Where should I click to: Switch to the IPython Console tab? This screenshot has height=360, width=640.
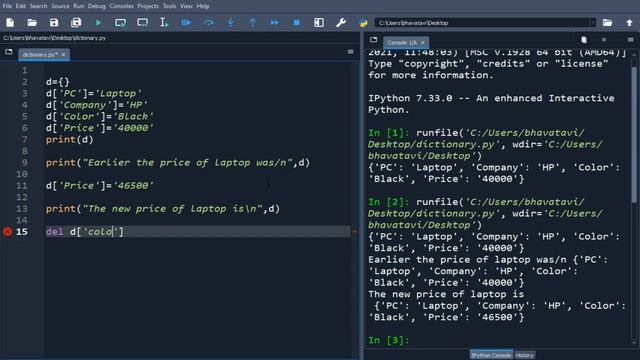pyautogui.click(x=491, y=355)
